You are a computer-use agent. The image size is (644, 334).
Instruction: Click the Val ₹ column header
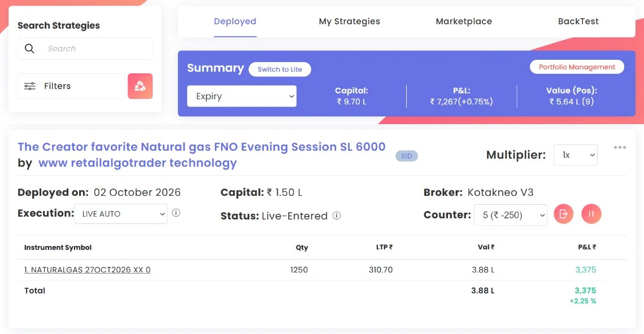tap(486, 247)
